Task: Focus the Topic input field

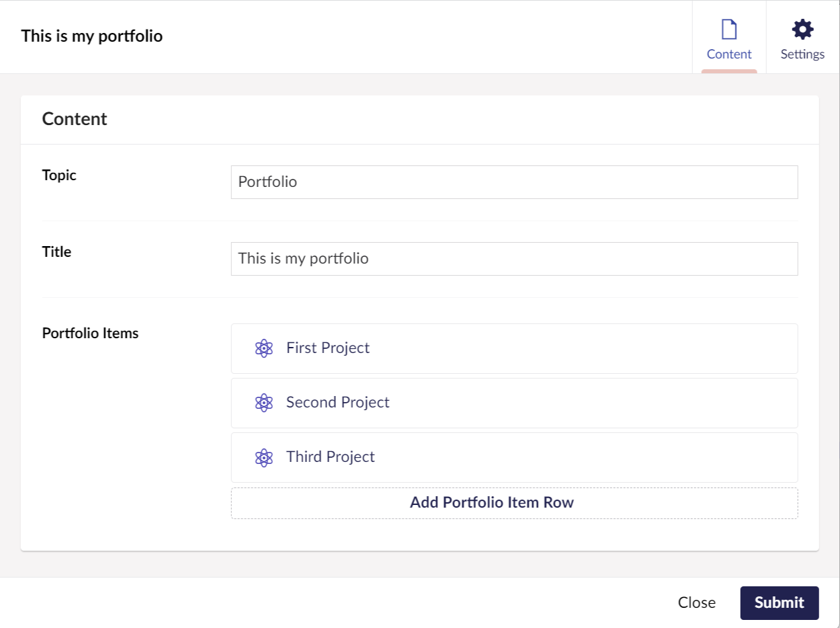Action: click(514, 182)
